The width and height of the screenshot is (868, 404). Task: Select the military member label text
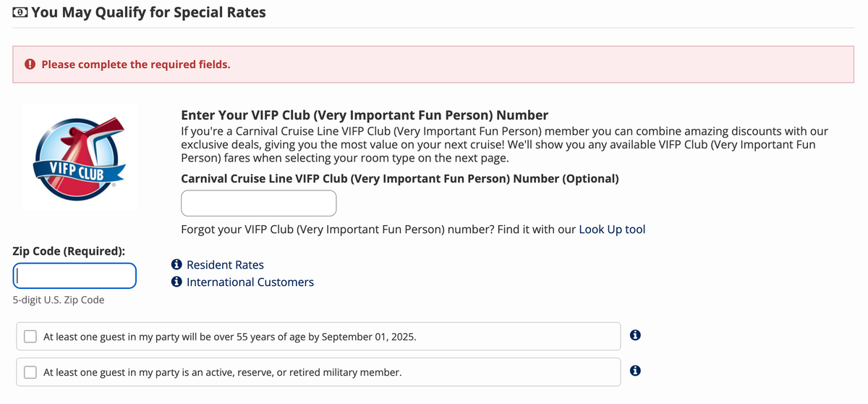[x=223, y=372]
